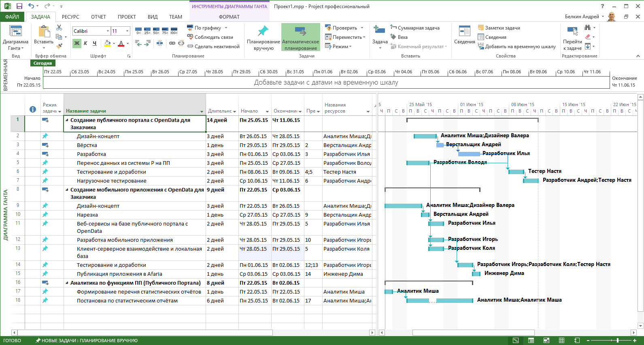The image size is (644, 345).
Task: Select the Вёрстка task name cell
Action: click(134, 145)
